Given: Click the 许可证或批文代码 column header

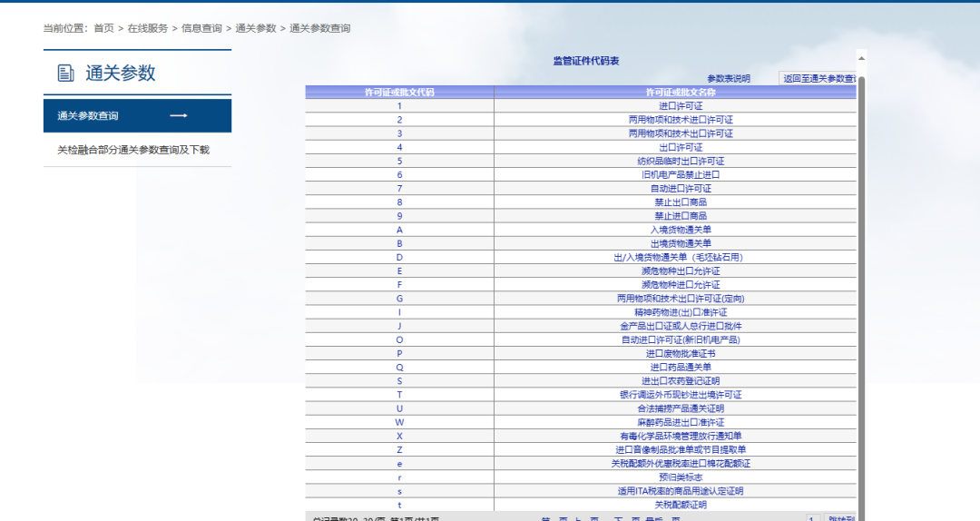Looking at the screenshot, I should coord(399,92).
